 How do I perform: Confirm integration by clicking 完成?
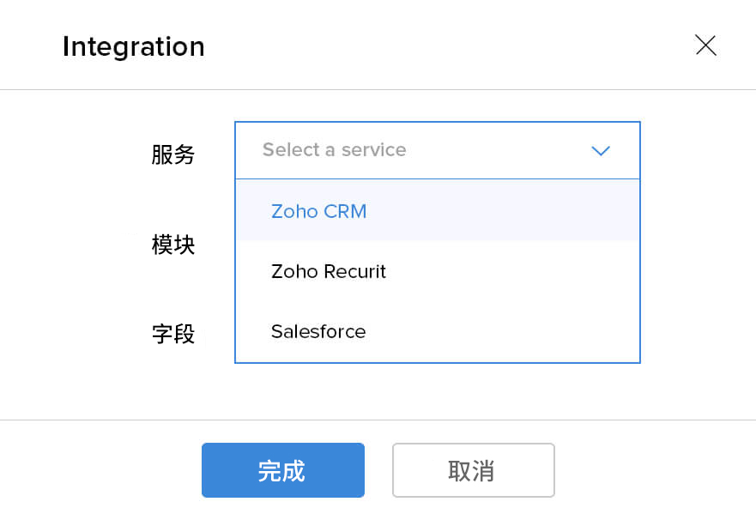point(282,470)
